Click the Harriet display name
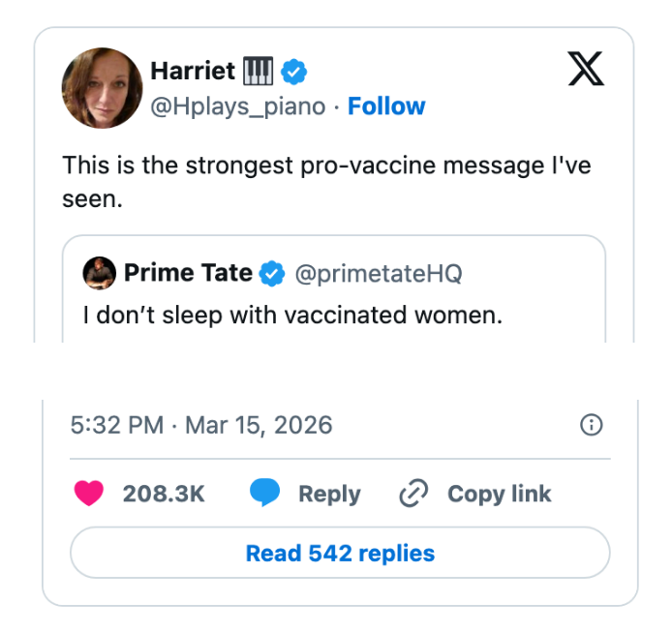Image resolution: width=672 pixels, height=633 pixels. 193,71
